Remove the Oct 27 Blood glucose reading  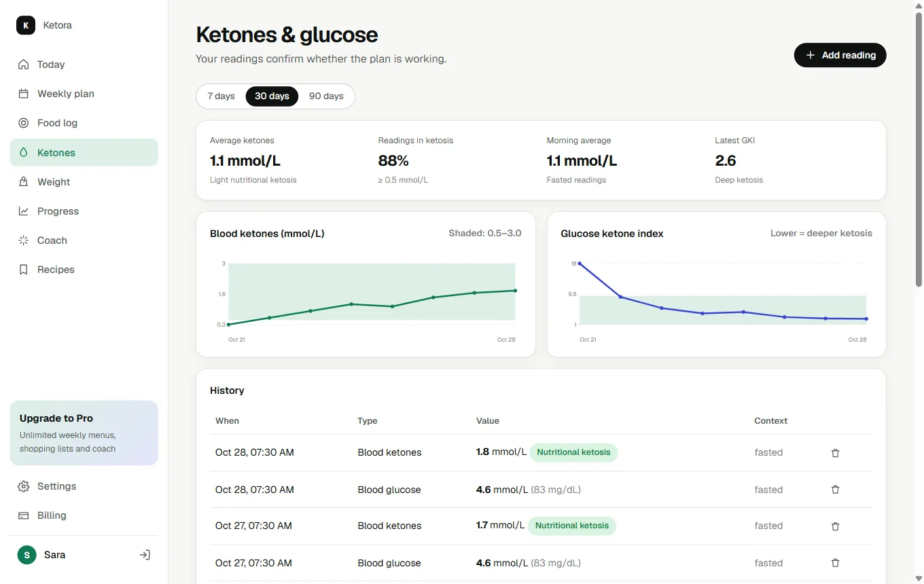(836, 563)
